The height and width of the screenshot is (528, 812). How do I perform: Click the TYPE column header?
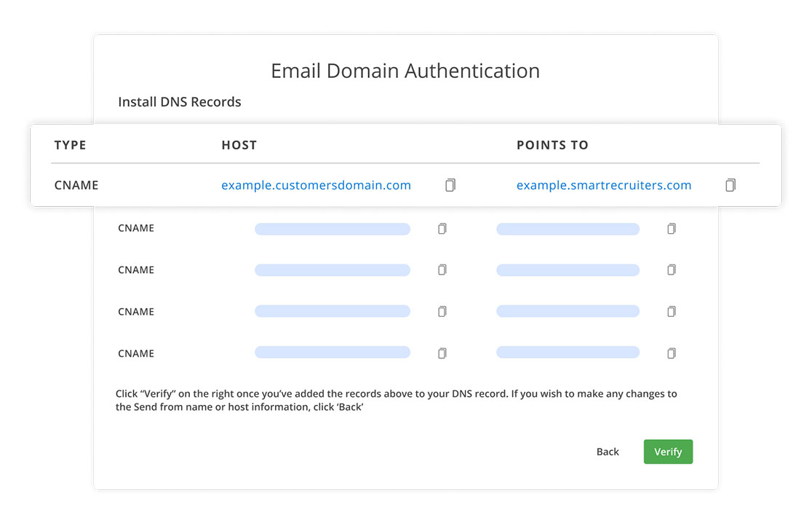coord(70,145)
